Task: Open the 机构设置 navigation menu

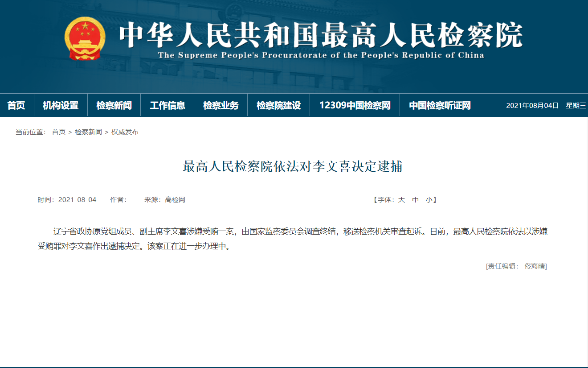Action: 61,106
